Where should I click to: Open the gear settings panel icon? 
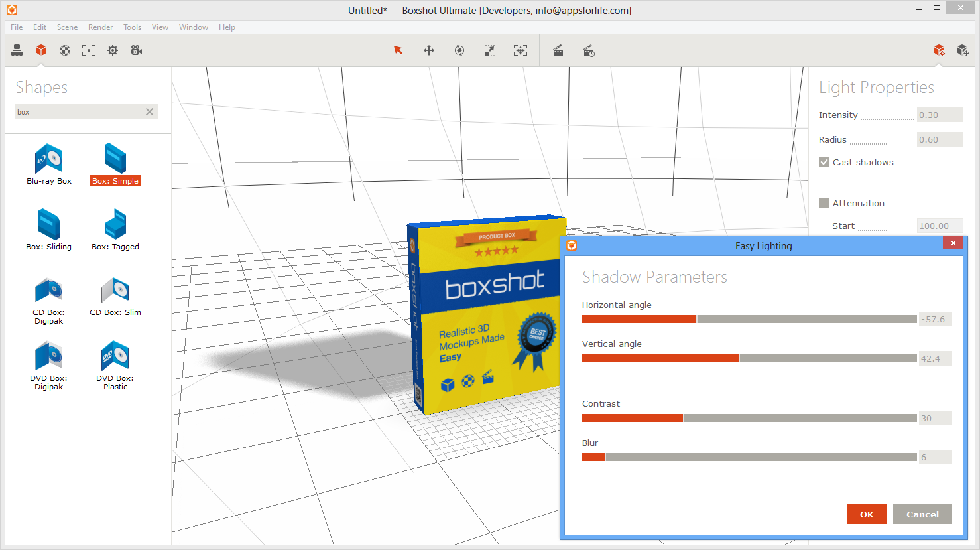click(113, 50)
